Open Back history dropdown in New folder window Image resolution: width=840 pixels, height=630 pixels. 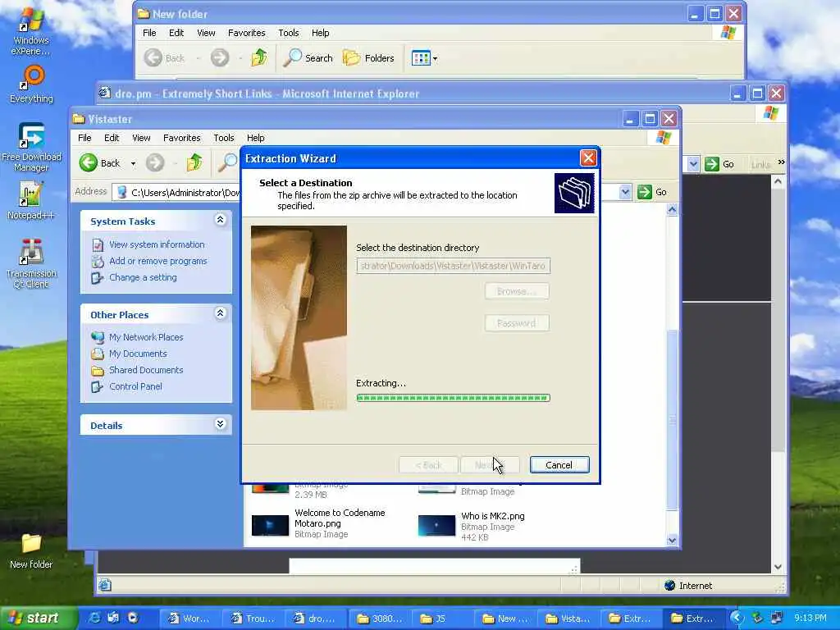(x=199, y=58)
